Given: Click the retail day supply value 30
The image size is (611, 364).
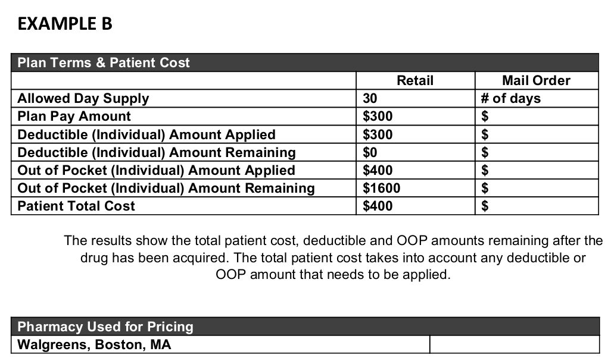Looking at the screenshot, I should coord(370,99).
